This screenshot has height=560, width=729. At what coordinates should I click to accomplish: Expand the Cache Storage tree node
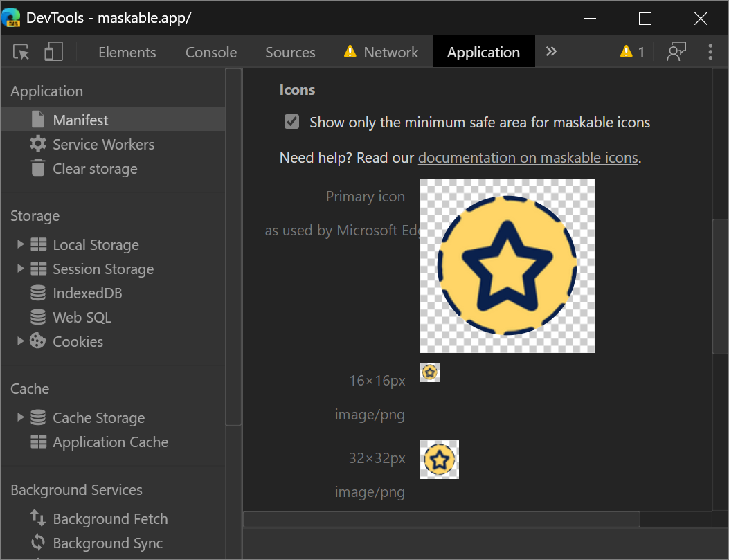pos(21,417)
